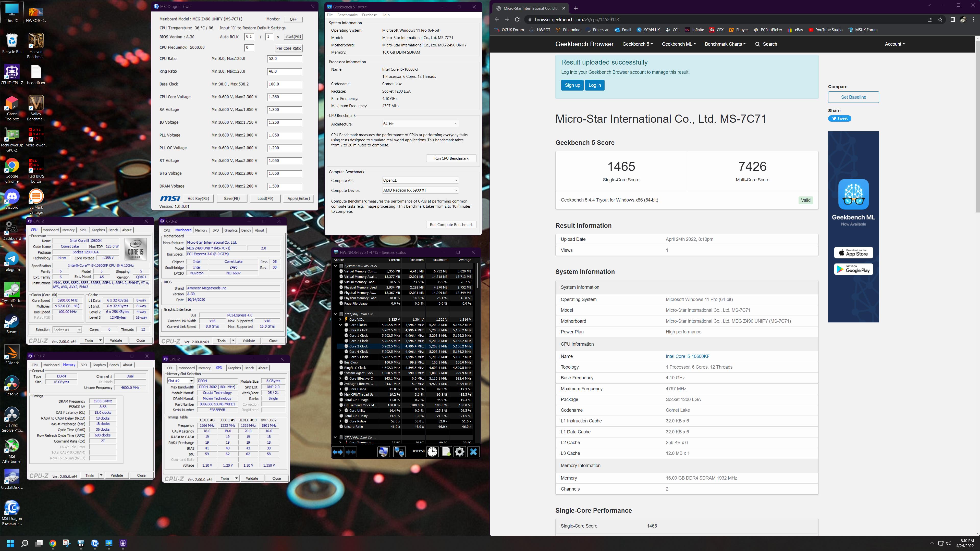Click Per Core Ratio button
The width and height of the screenshot is (980, 551).
click(x=289, y=48)
